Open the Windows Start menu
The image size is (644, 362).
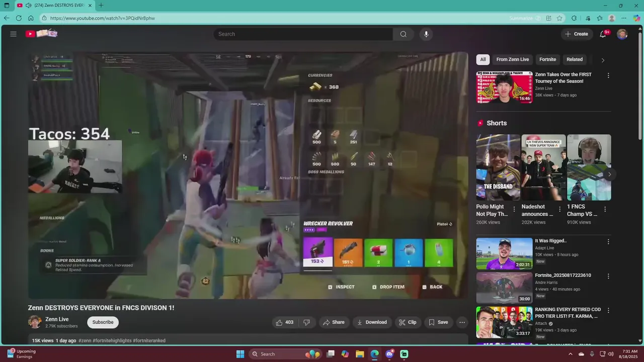click(240, 354)
